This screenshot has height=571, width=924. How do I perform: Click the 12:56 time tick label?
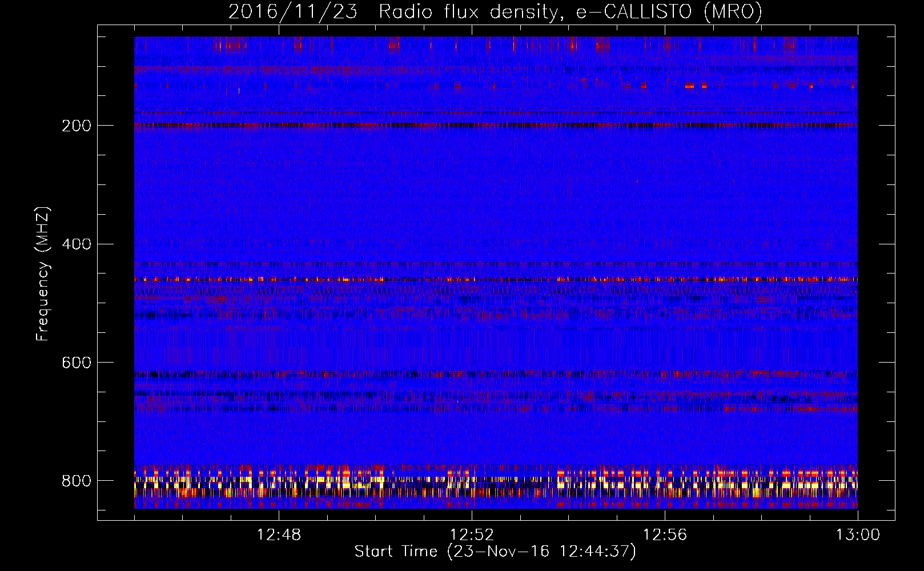[665, 535]
